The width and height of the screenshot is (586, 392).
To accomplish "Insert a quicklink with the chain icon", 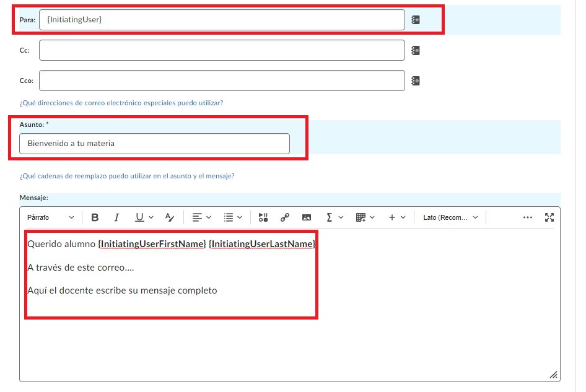I will tap(285, 217).
